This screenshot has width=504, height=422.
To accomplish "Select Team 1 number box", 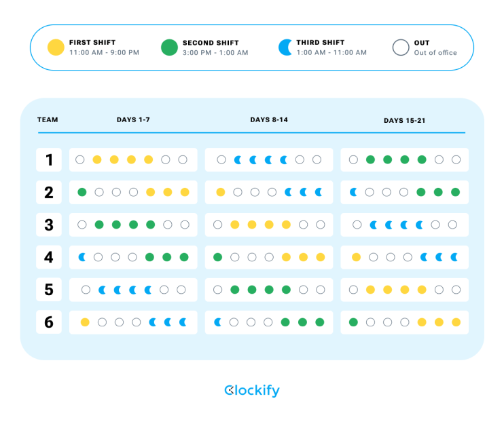I will 49,159.
